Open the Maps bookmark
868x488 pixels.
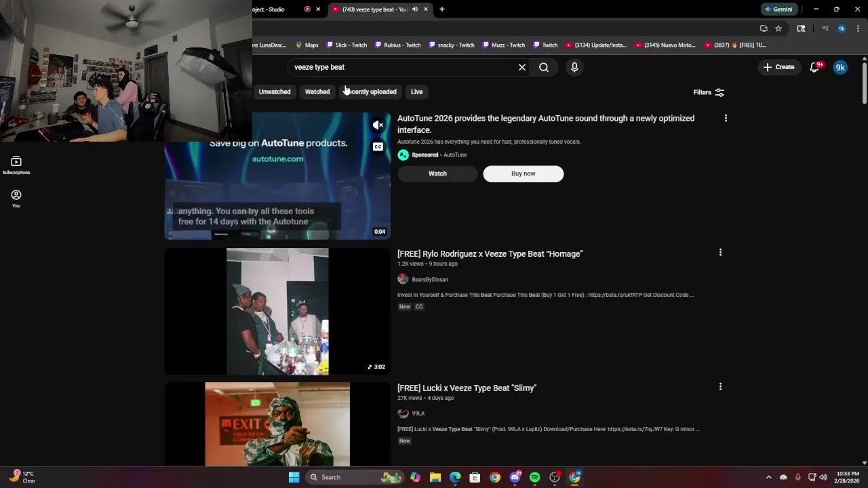point(307,45)
